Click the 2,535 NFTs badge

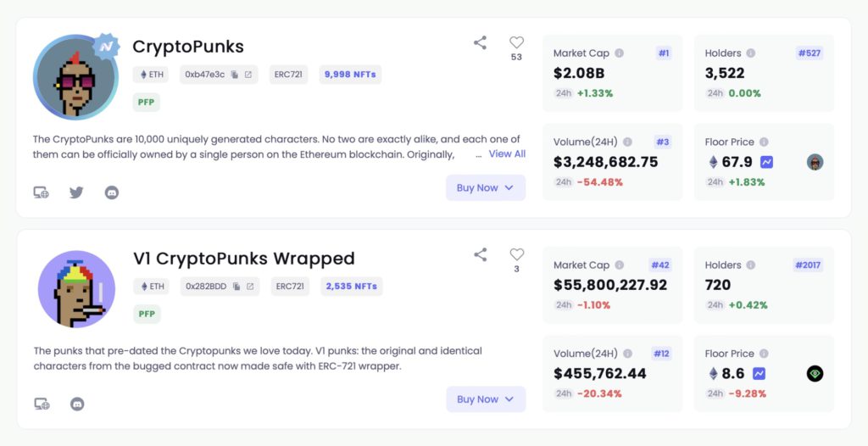351,287
